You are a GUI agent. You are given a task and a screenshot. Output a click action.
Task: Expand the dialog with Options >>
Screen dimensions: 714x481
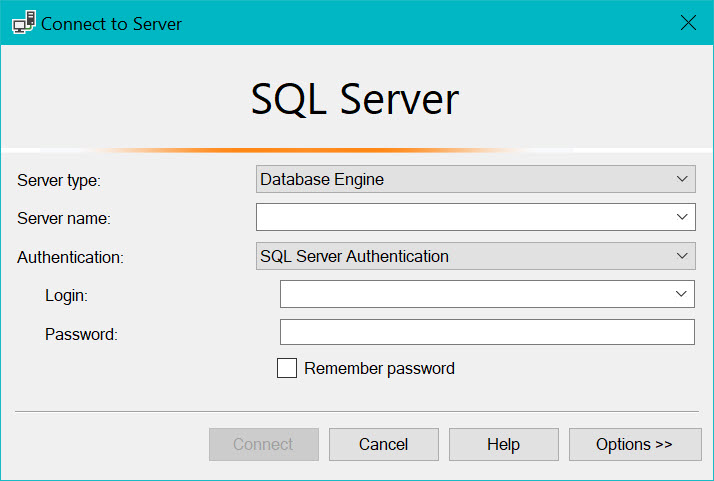pos(634,444)
